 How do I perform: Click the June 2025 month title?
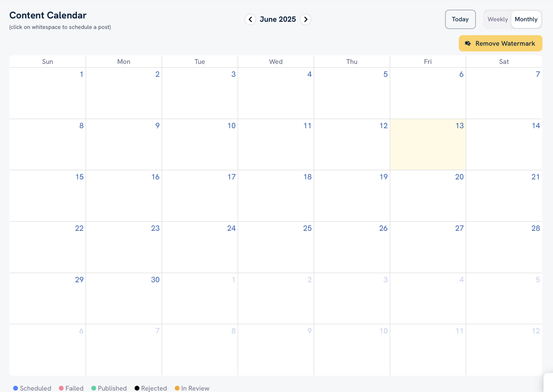[x=278, y=19]
